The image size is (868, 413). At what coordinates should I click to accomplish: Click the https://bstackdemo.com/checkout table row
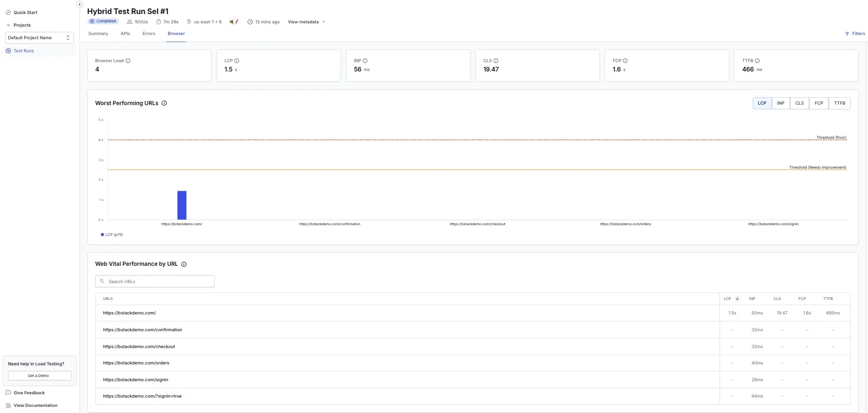(473, 347)
